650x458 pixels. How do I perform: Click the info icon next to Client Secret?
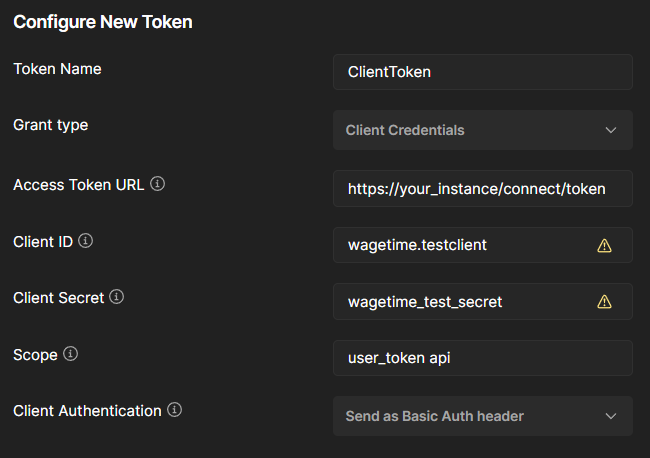[x=116, y=297]
